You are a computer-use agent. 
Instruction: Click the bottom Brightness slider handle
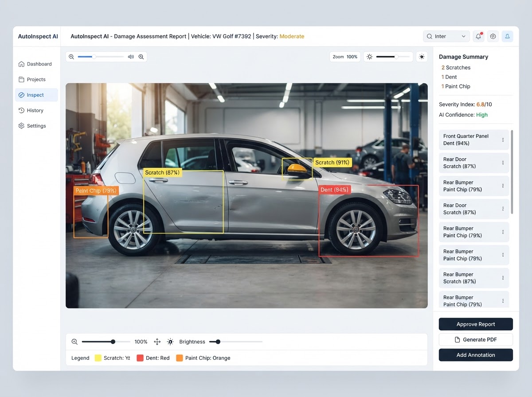[218, 342]
